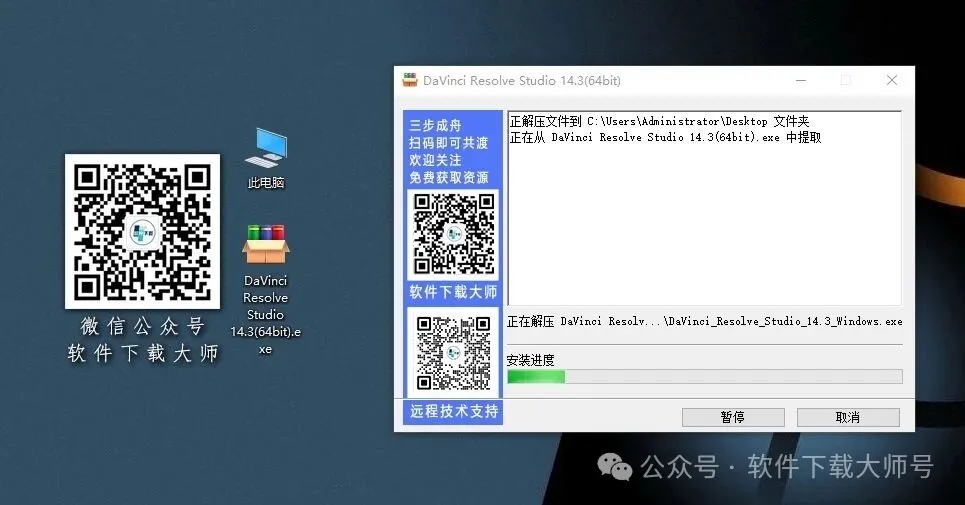The image size is (965, 505).
Task: Click the 免费获取资源 sidebar text
Action: [449, 178]
